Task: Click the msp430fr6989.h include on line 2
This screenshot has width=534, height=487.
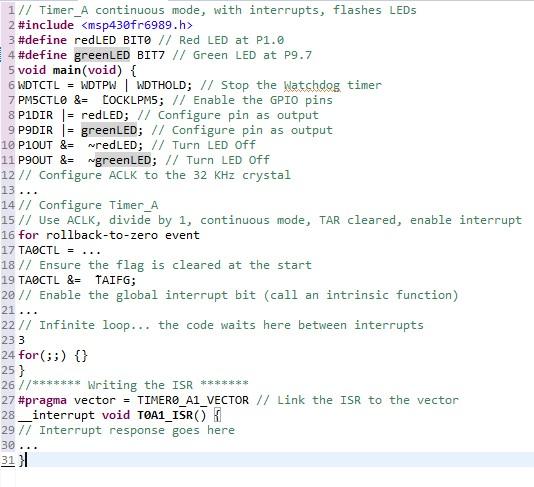Action: [137, 25]
